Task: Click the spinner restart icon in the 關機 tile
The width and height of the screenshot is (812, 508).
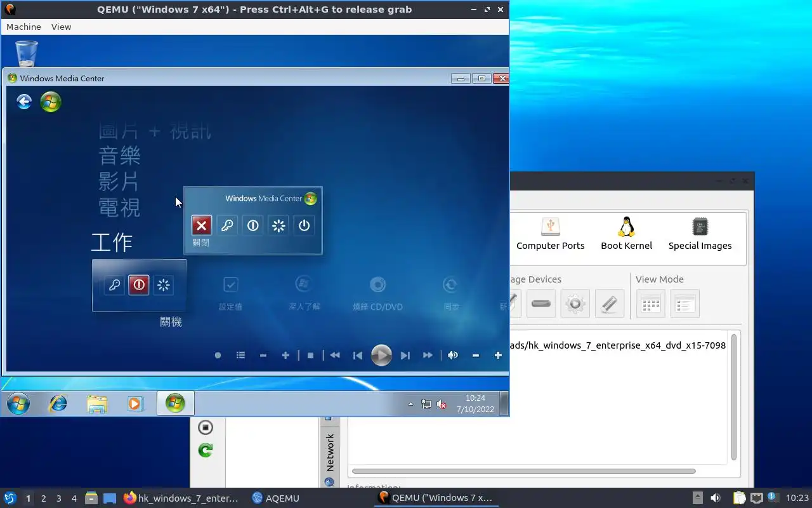Action: tap(164, 285)
